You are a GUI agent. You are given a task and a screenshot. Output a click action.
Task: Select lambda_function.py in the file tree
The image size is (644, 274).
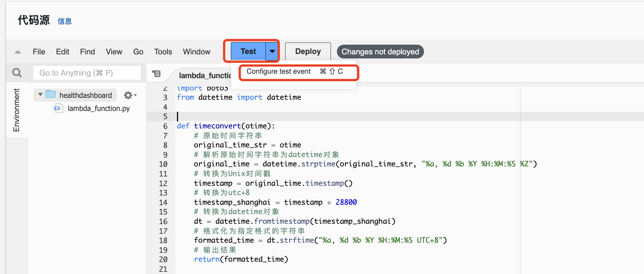pos(99,108)
